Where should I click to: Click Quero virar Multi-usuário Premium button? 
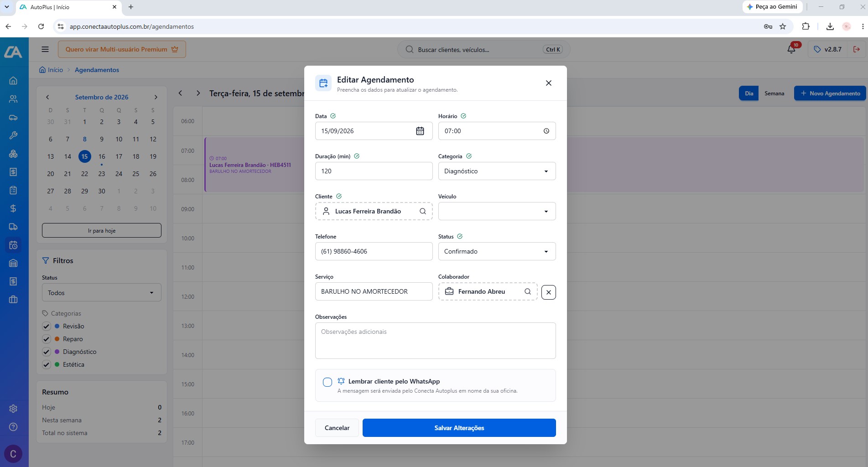tap(122, 49)
